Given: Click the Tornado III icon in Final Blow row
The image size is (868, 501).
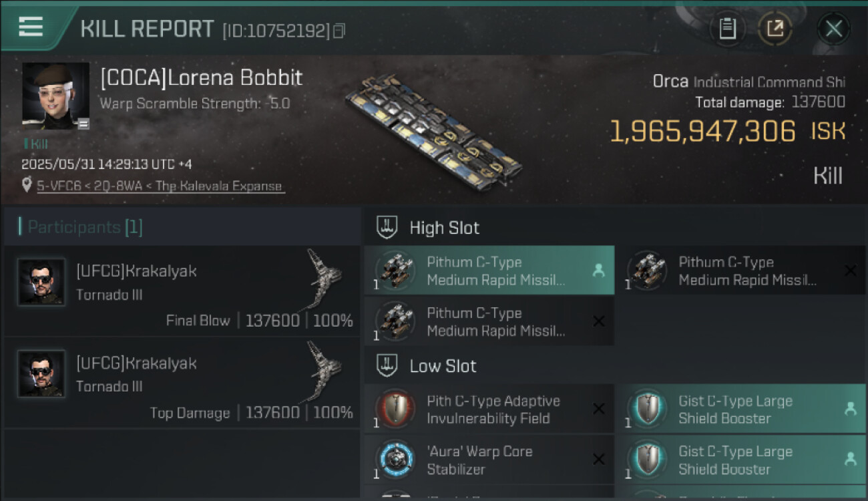Looking at the screenshot, I should (324, 279).
